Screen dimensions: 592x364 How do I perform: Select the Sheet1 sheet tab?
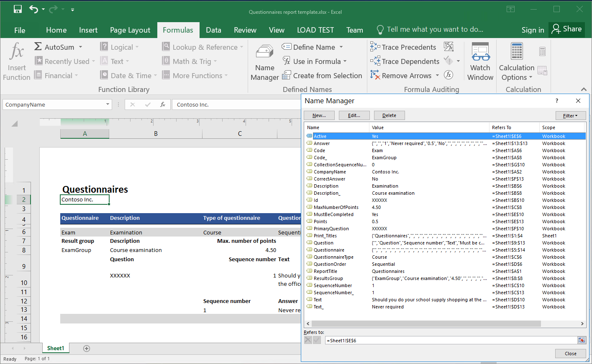pos(55,348)
